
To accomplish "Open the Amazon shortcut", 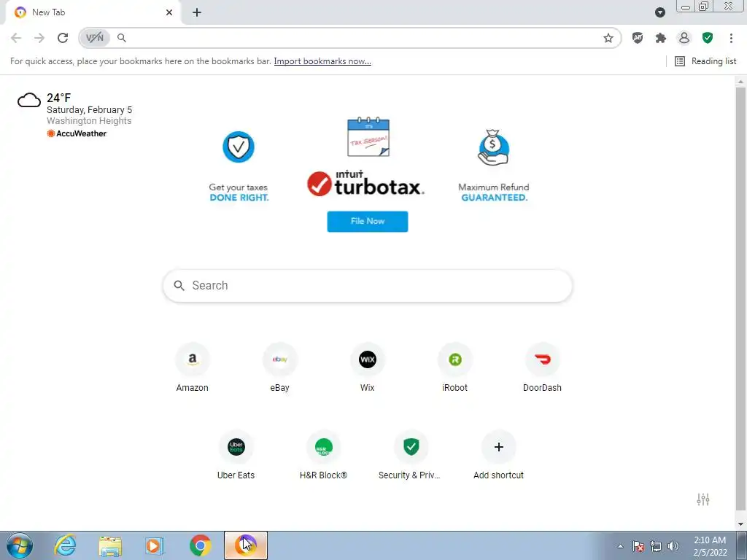I will click(x=193, y=367).
